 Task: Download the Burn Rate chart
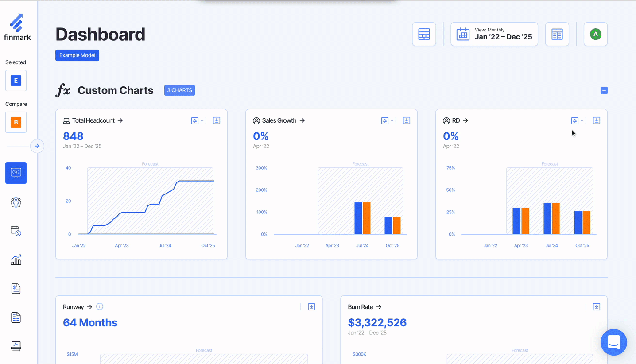pyautogui.click(x=597, y=307)
